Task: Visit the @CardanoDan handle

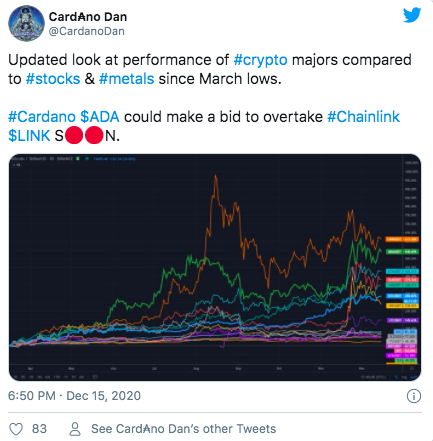Action: tap(87, 31)
